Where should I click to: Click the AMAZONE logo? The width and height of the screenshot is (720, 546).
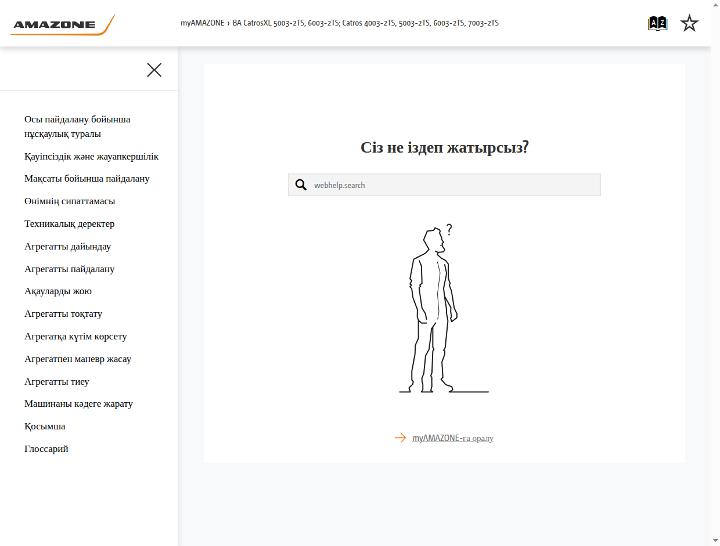[x=62, y=24]
